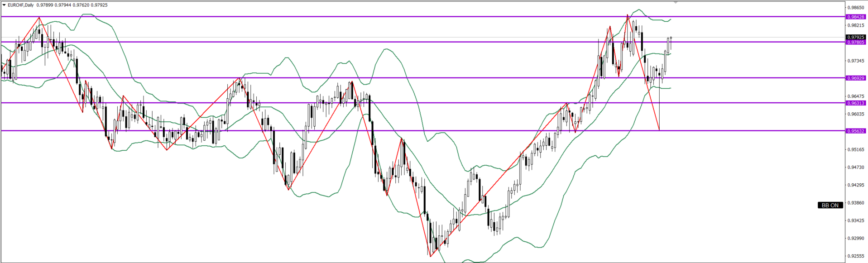
Task: Click the 0.97345 price scale label
Action: (x=855, y=61)
